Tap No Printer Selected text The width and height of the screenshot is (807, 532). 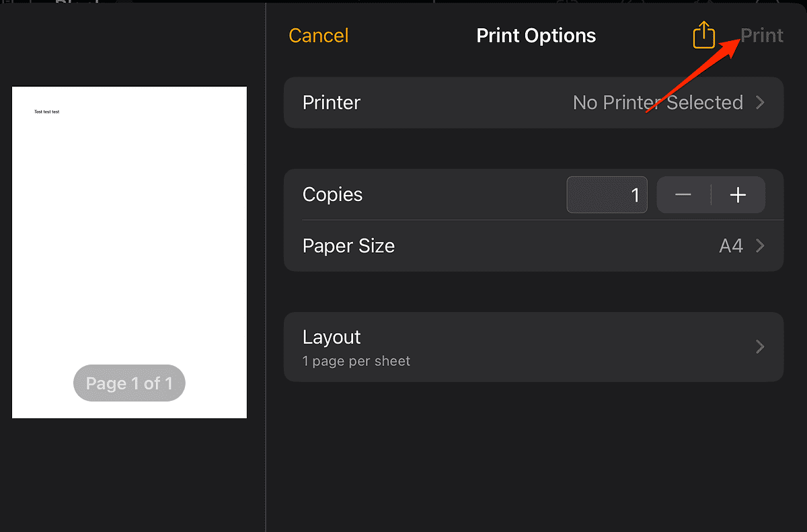(x=657, y=102)
